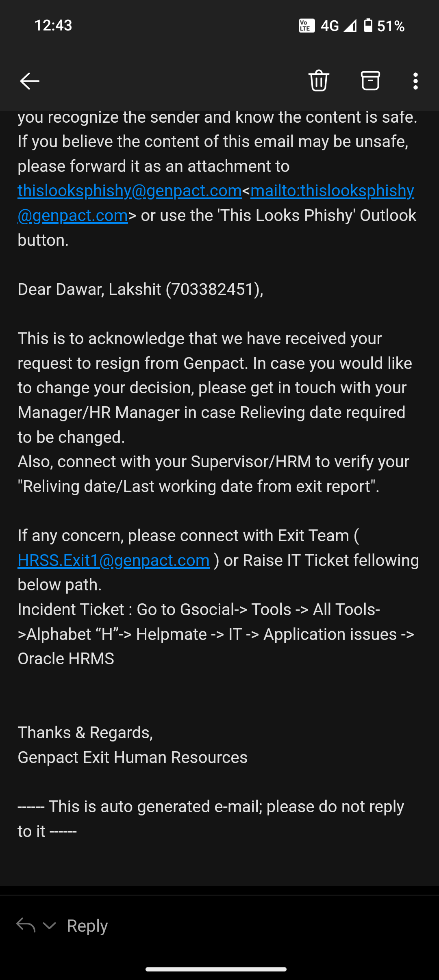Tap the Reply text button

[x=87, y=926]
